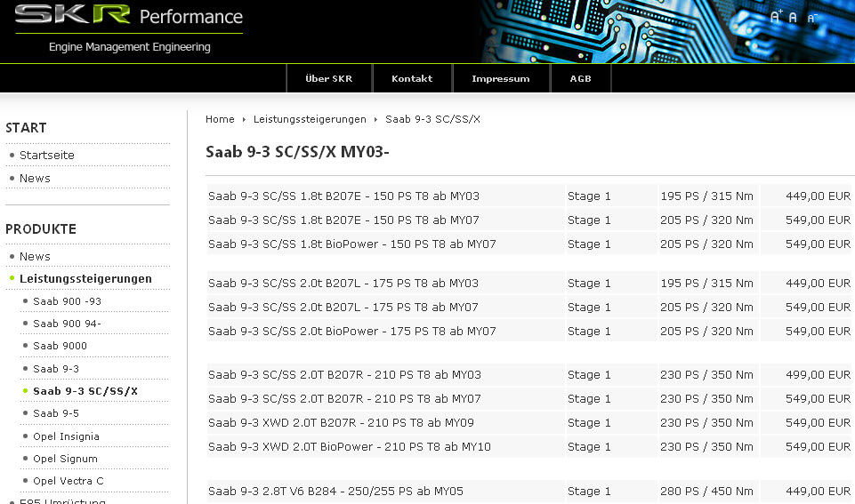The image size is (855, 504).
Task: Click the START sidebar heading
Action: [26, 127]
